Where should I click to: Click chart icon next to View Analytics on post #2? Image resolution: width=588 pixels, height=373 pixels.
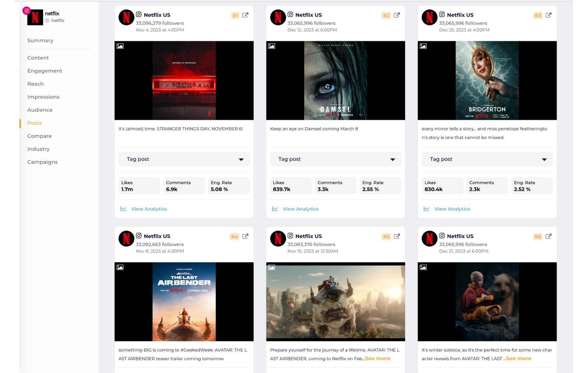click(275, 209)
